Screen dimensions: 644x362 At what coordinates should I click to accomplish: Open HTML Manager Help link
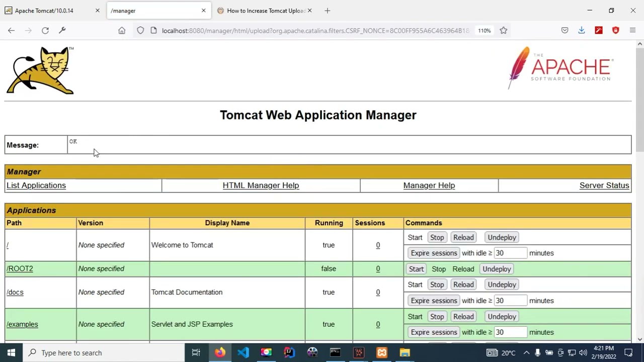click(x=261, y=186)
